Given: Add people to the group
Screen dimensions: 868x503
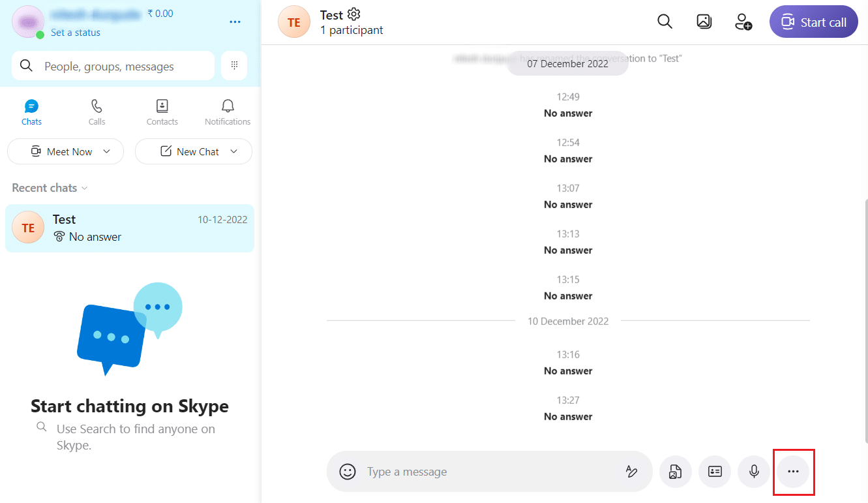Looking at the screenshot, I should pyautogui.click(x=743, y=22).
